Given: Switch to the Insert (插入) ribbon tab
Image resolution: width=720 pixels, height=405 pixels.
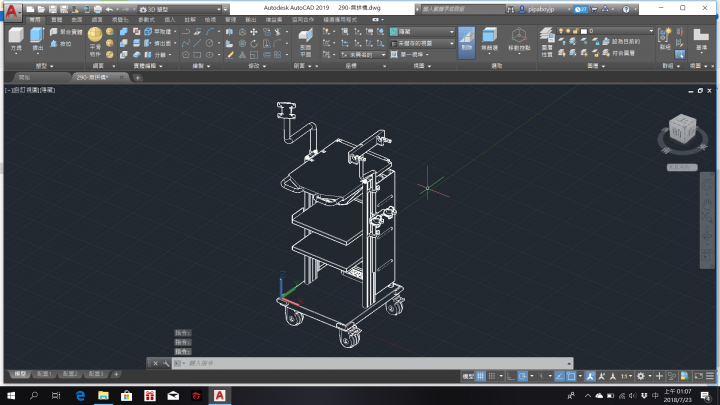Looking at the screenshot, I should pos(169,20).
